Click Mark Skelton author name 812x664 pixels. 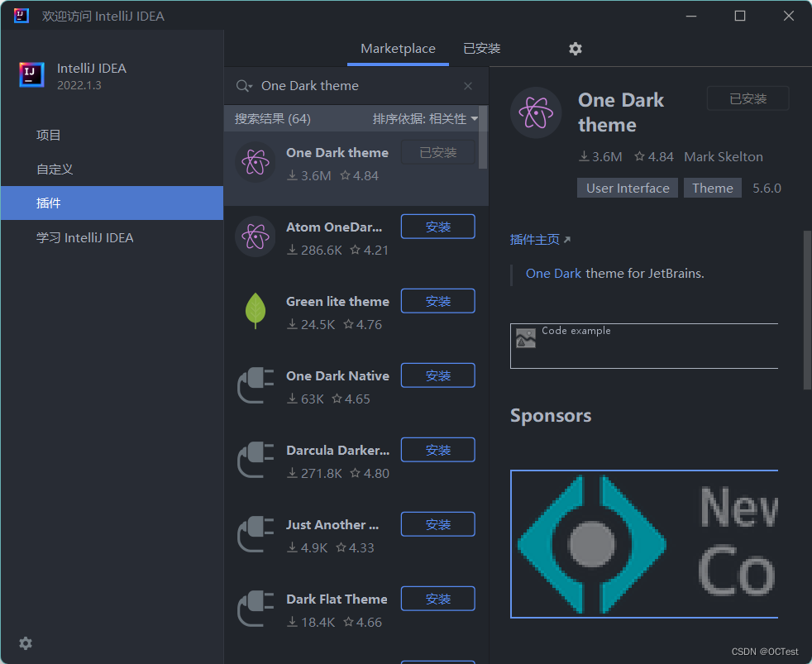click(x=724, y=156)
